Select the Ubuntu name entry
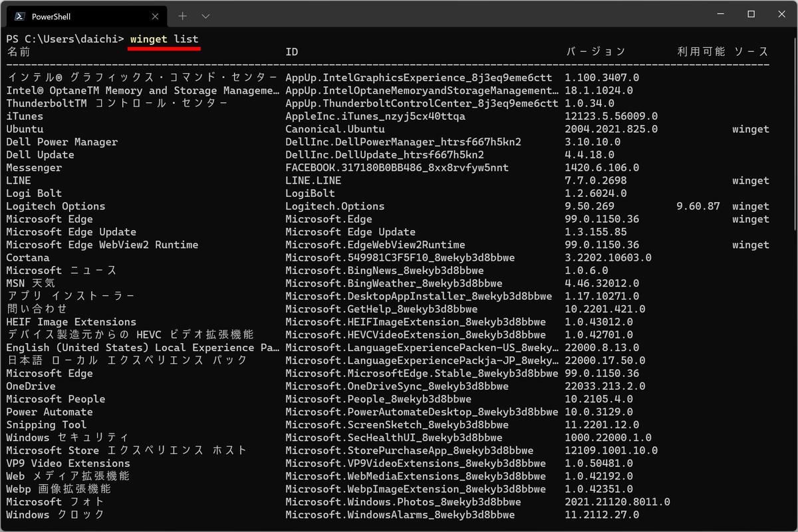 click(25, 129)
